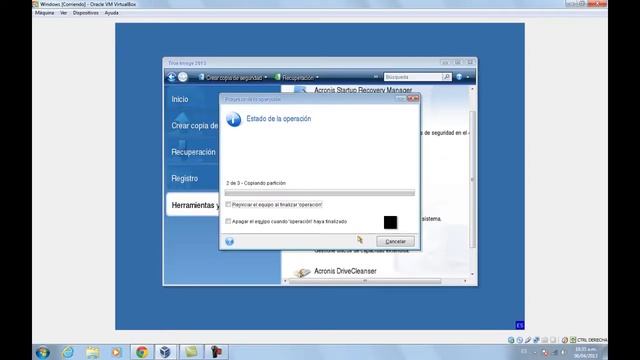The image size is (640, 360).
Task: Click the VirtualBox hard disk status icon
Action: 511,340
